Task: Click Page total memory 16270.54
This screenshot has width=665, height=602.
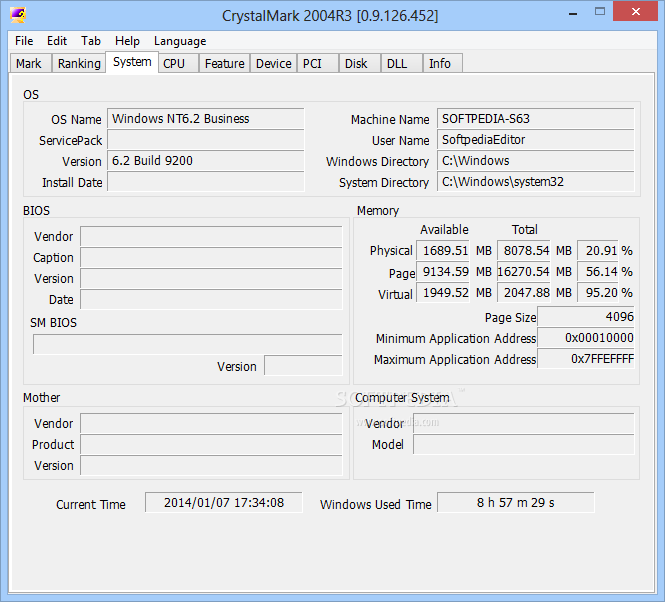Action: pyautogui.click(x=524, y=272)
